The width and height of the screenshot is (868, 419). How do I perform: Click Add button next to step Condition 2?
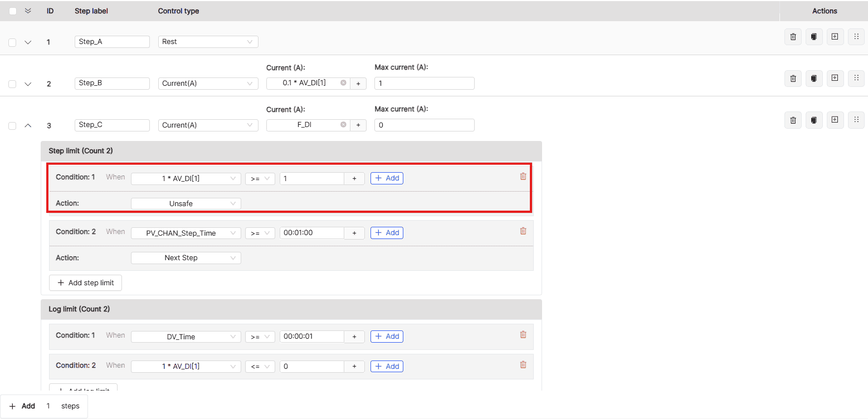pyautogui.click(x=387, y=233)
